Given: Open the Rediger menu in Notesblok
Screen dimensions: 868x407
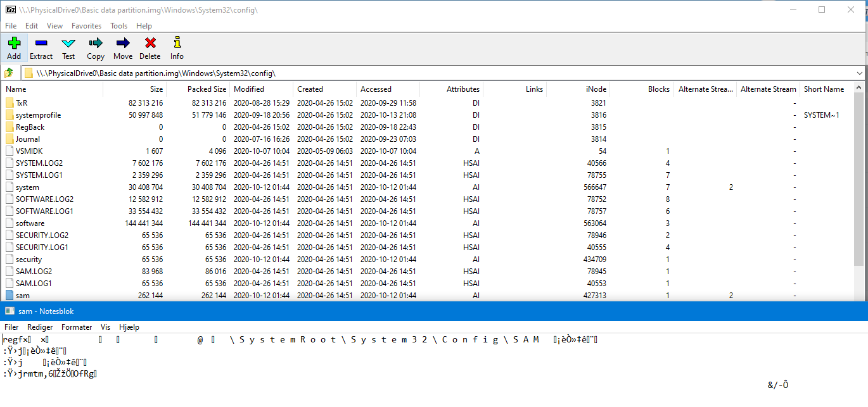Looking at the screenshot, I should (40, 327).
